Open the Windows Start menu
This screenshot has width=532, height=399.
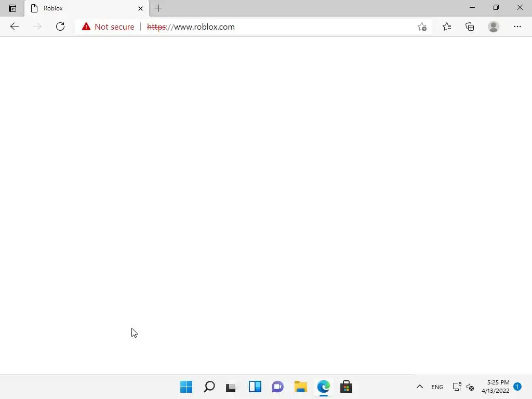(187, 387)
